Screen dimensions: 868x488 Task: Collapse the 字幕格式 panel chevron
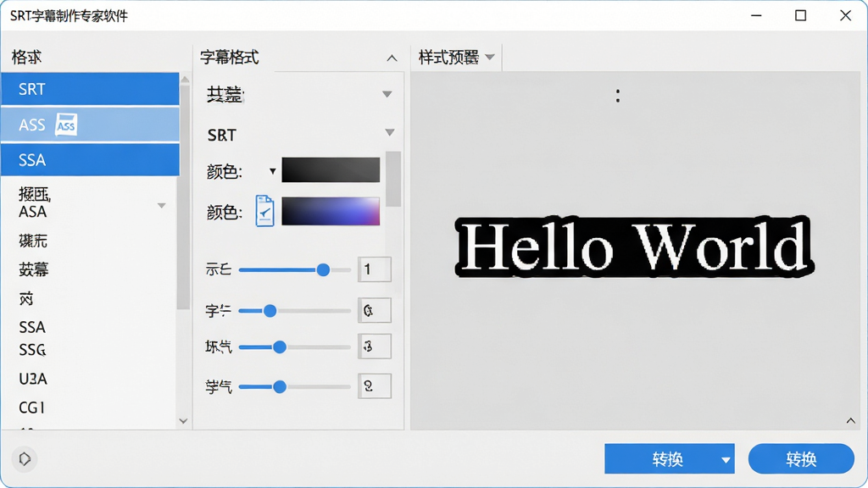click(x=392, y=58)
